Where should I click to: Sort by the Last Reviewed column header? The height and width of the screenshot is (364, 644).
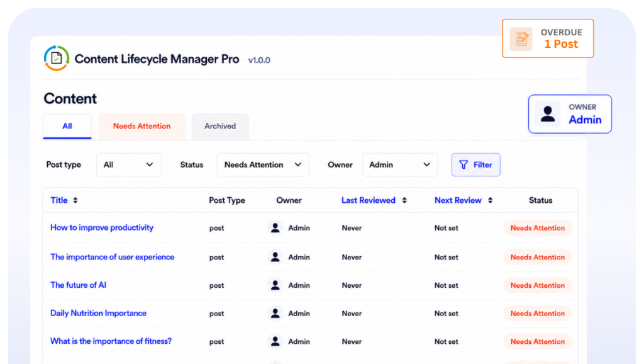pyautogui.click(x=369, y=200)
